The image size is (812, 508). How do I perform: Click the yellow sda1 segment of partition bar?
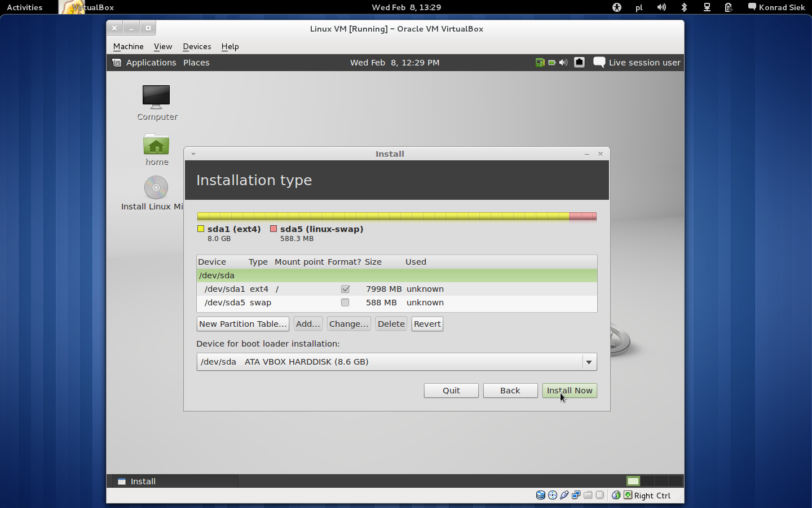tap(383, 216)
